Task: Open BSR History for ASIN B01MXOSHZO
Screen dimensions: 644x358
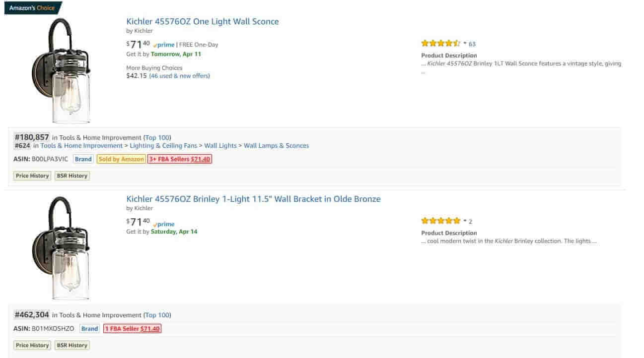Action: 72,345
